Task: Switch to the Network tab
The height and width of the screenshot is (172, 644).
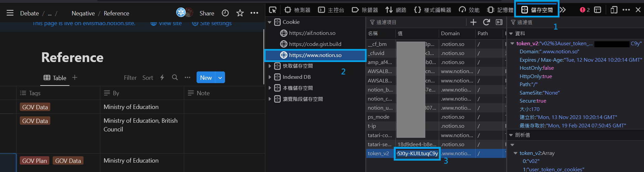Action: tap(396, 10)
